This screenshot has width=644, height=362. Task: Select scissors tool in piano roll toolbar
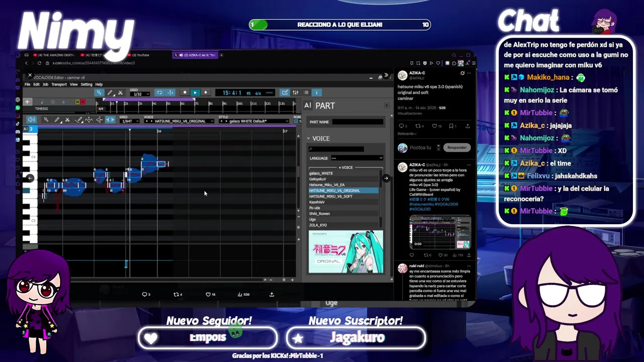click(67, 120)
